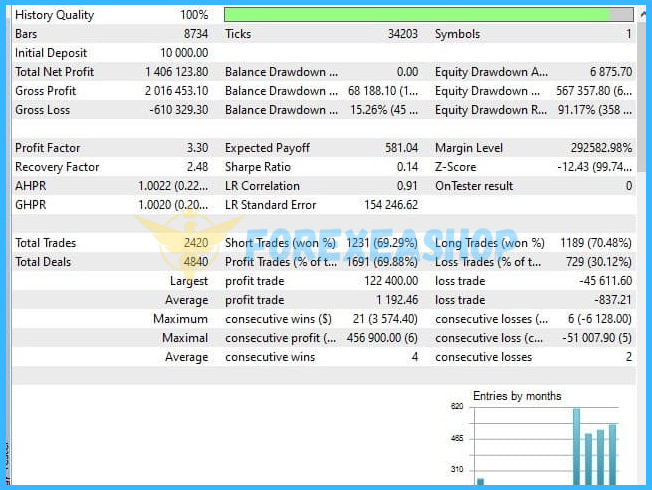Click the OnTester result label
Image resolution: width=652 pixels, height=490 pixels.
(x=474, y=186)
